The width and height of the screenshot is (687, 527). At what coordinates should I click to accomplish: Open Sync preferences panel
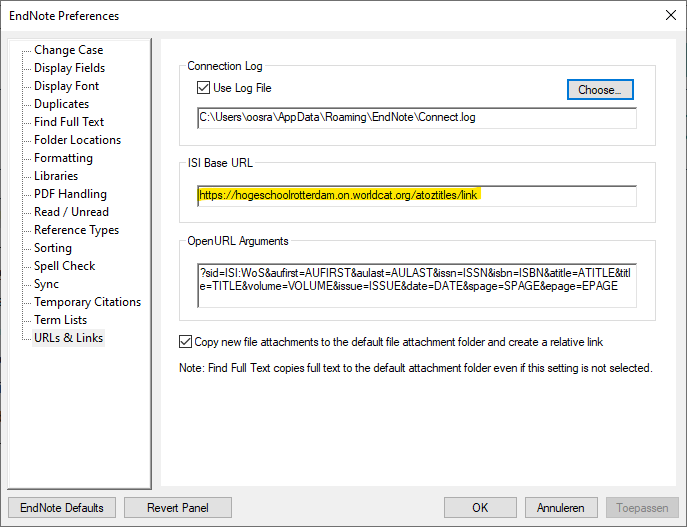[x=46, y=284]
